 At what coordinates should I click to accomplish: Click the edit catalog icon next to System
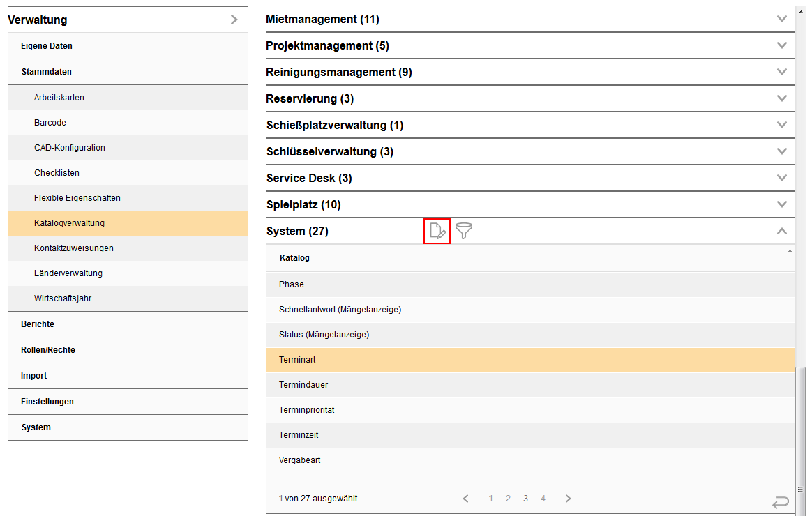coord(437,231)
